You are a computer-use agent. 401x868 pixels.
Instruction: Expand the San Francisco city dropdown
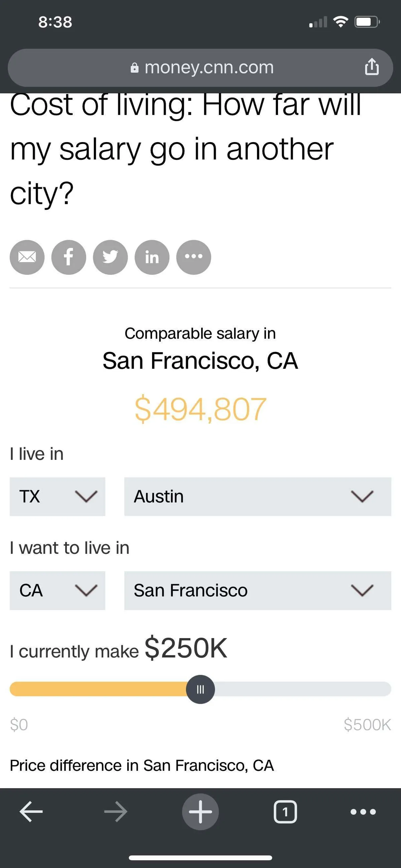pos(257,590)
